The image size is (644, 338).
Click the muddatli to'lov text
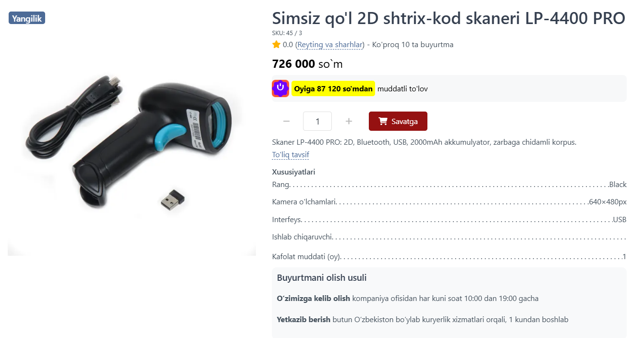click(x=402, y=88)
